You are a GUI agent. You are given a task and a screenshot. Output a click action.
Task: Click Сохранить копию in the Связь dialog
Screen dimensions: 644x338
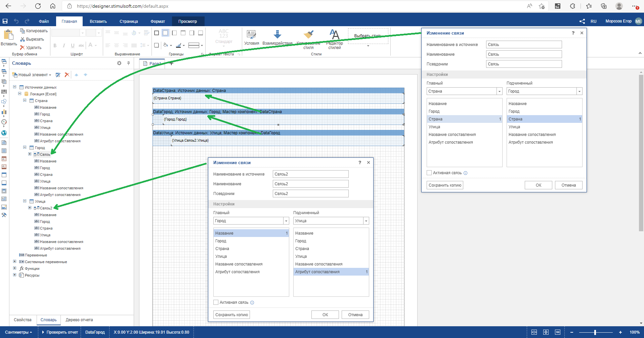tap(445, 185)
